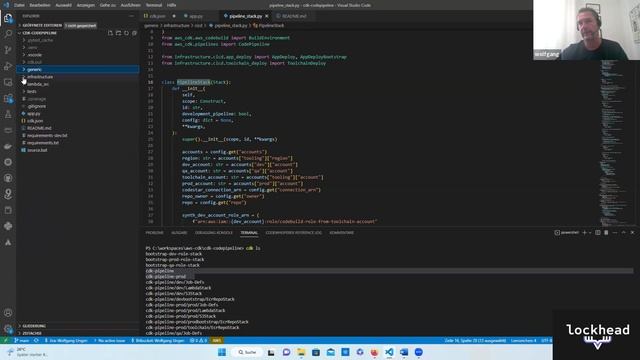Open Run and Debug view

(x=8, y=66)
